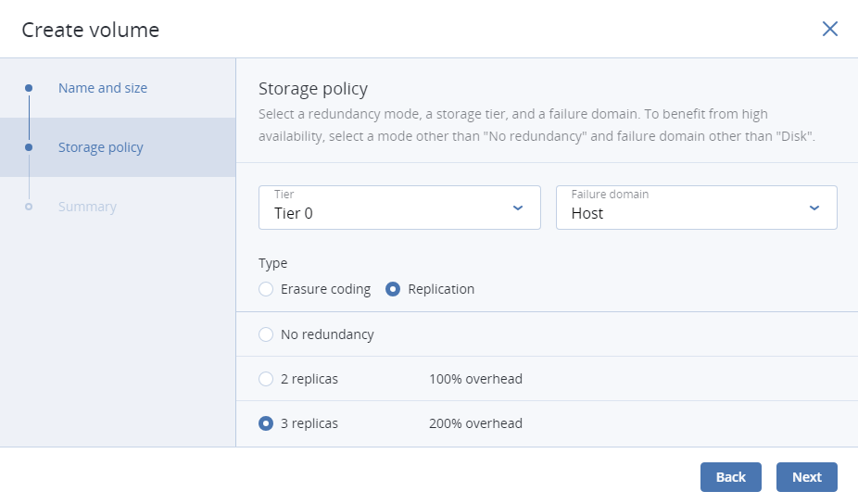The image size is (858, 504).
Task: Choose the 2 replicas option
Action: [267, 379]
